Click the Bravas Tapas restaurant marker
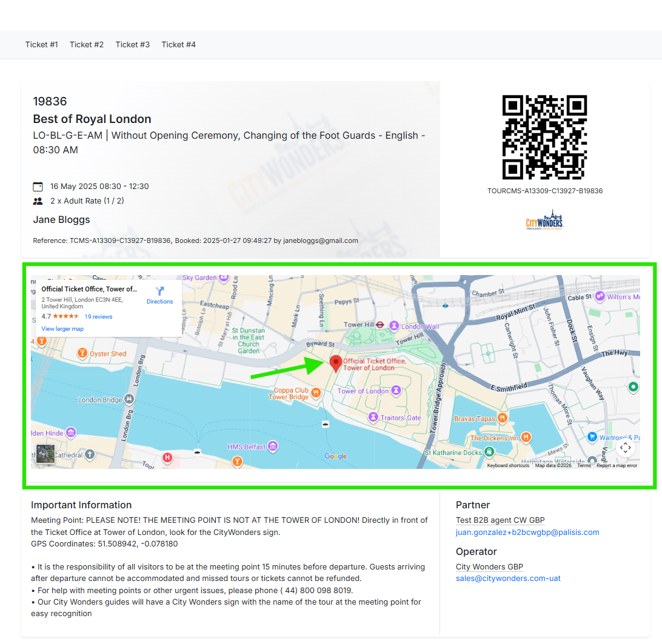This screenshot has width=662, height=644. tap(502, 418)
